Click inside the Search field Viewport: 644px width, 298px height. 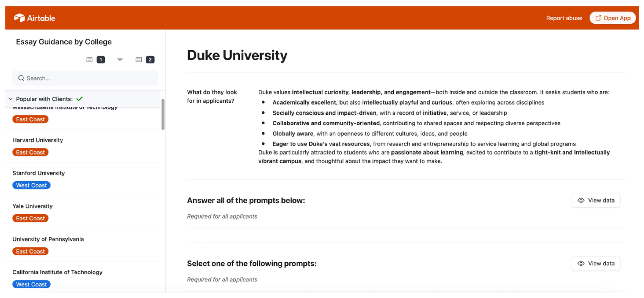[x=85, y=78]
